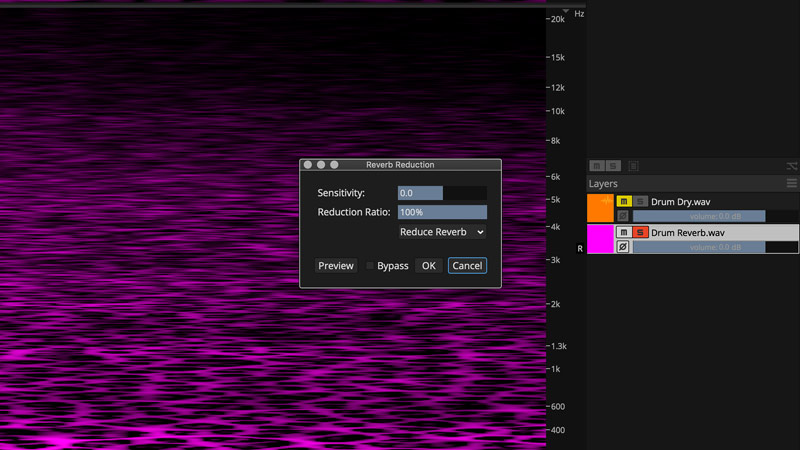
Task: Select the Drum Dry.wav layer name
Action: click(x=680, y=202)
